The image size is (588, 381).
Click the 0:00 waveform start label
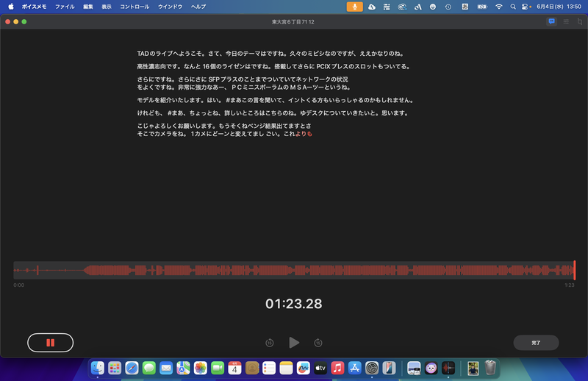coord(19,285)
